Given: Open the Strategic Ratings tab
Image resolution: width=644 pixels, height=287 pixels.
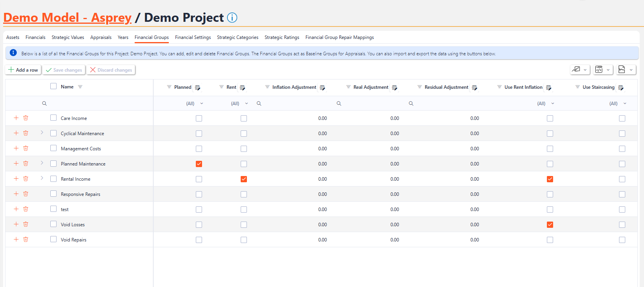Looking at the screenshot, I should [282, 37].
